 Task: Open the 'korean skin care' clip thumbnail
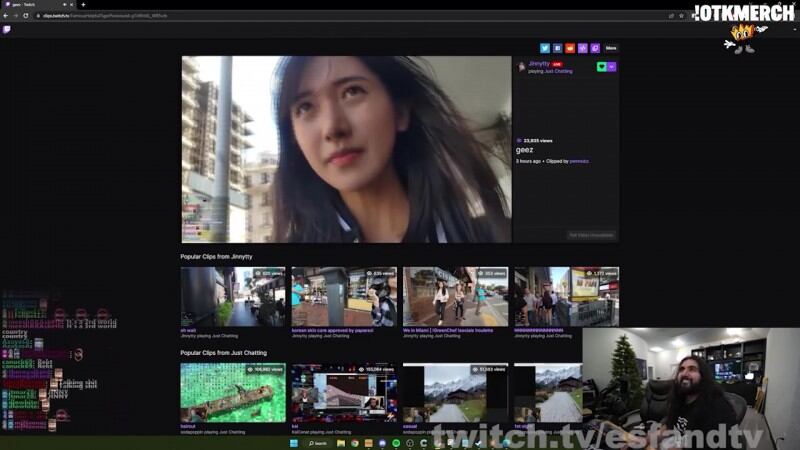(x=344, y=296)
